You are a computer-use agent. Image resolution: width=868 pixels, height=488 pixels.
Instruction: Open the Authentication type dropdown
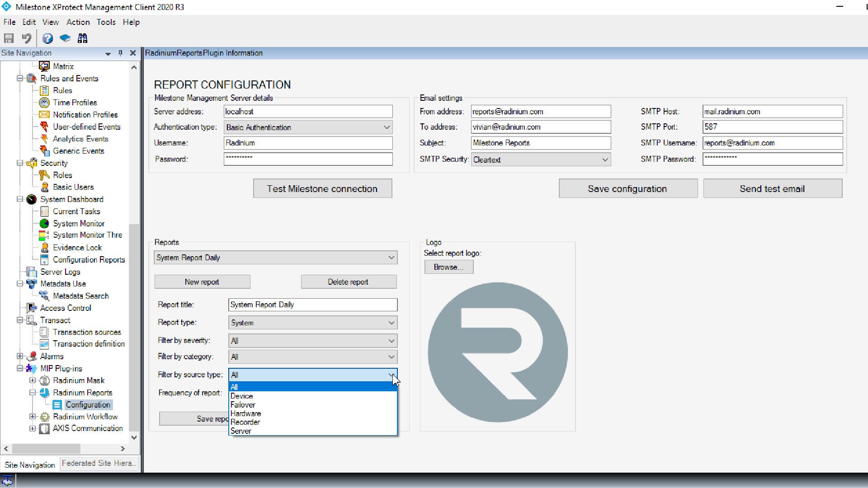pyautogui.click(x=308, y=127)
